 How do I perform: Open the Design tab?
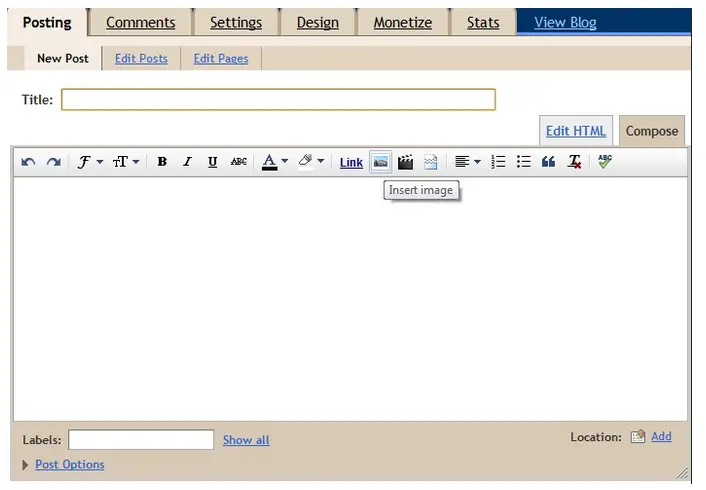click(317, 23)
